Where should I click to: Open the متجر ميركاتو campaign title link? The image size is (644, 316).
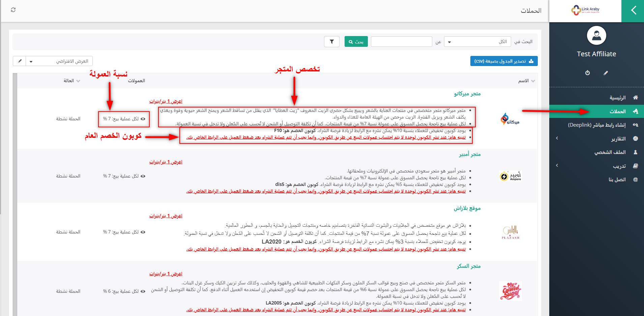467,94
